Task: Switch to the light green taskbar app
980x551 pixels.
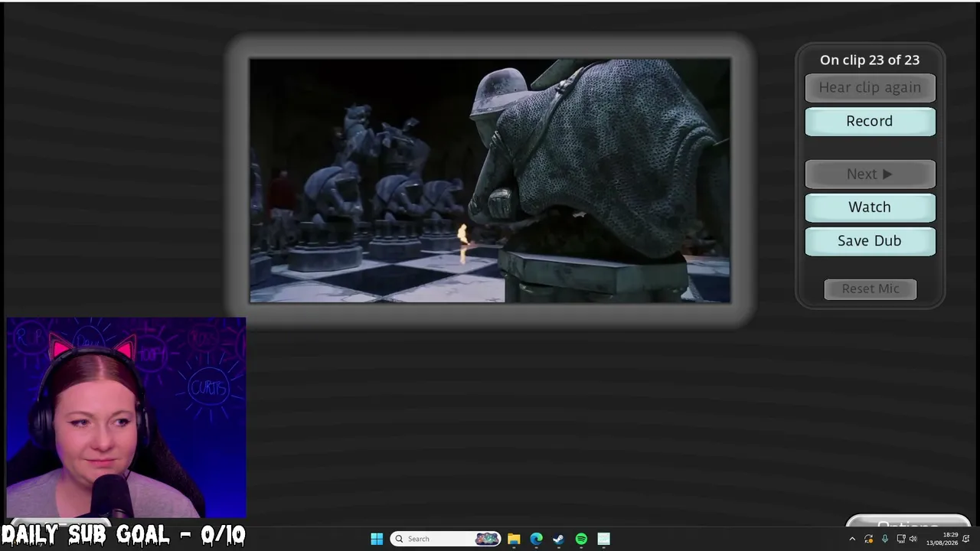Action: tap(603, 539)
